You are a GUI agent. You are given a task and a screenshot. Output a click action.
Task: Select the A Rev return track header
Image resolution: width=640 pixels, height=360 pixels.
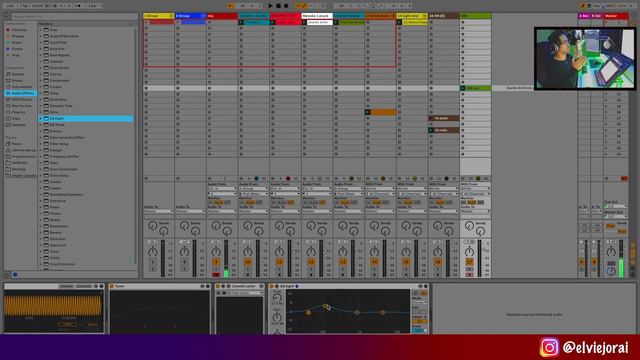pos(584,16)
